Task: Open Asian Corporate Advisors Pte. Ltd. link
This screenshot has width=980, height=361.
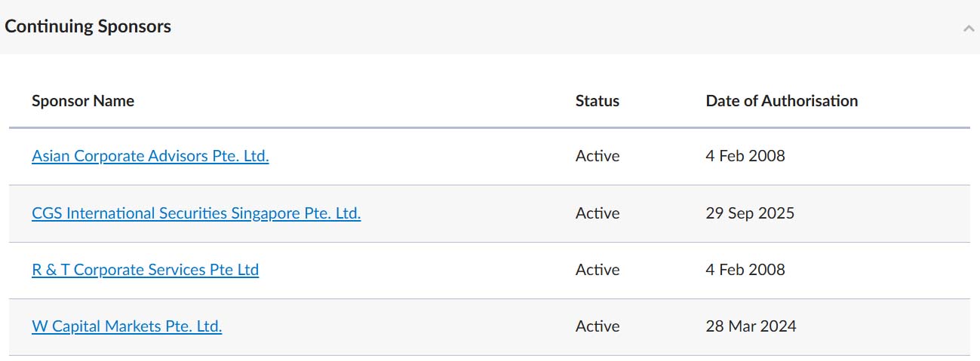Action: (150, 156)
